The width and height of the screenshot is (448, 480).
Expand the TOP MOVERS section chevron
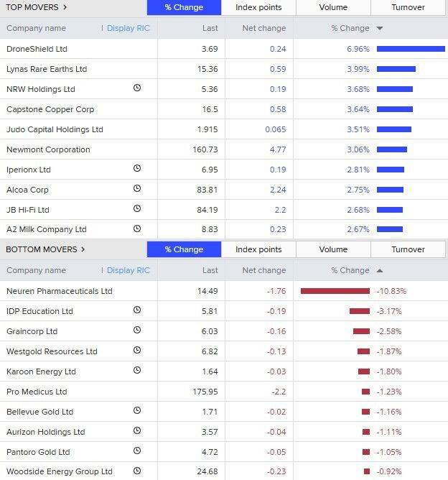click(x=65, y=7)
